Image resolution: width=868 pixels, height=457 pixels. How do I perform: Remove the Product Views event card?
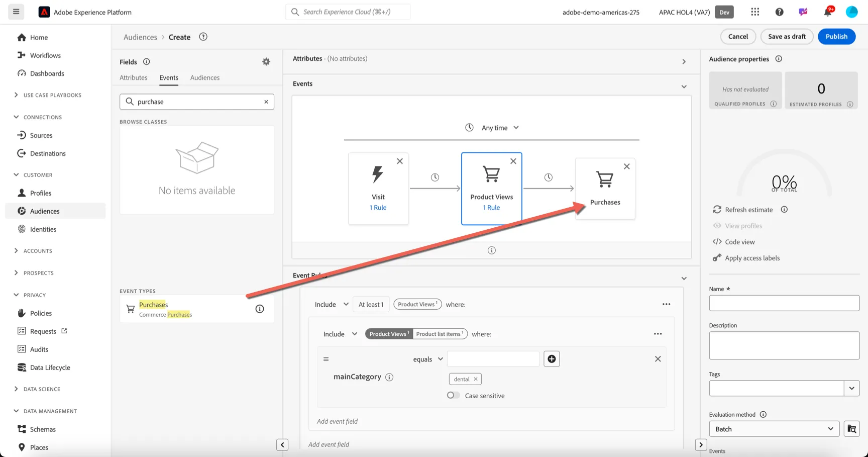[x=513, y=161]
